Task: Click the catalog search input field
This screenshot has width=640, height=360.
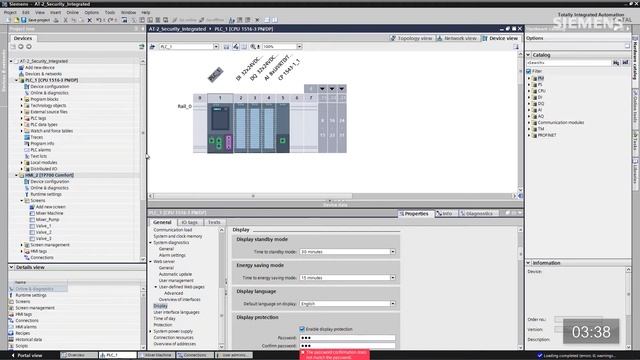Action: click(x=569, y=62)
